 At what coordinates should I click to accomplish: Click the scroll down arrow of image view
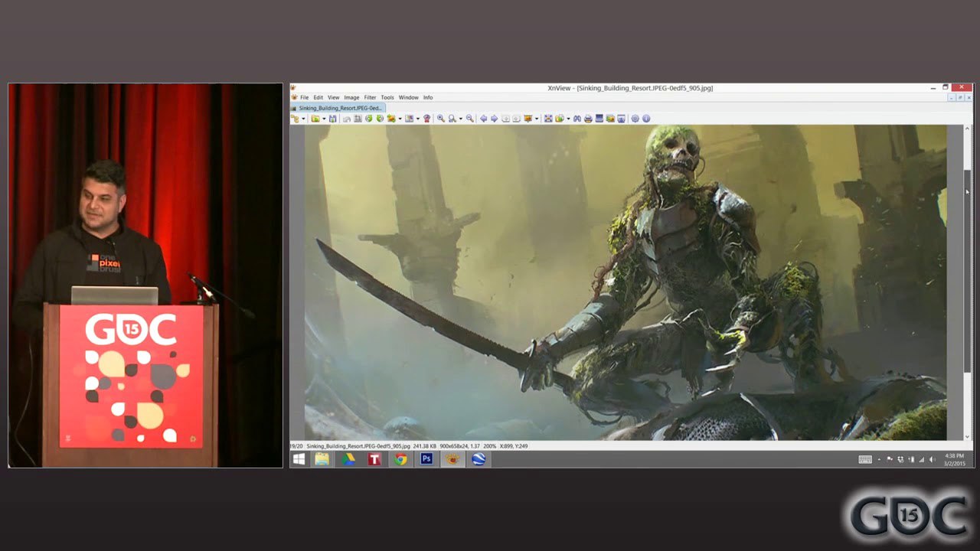968,436
